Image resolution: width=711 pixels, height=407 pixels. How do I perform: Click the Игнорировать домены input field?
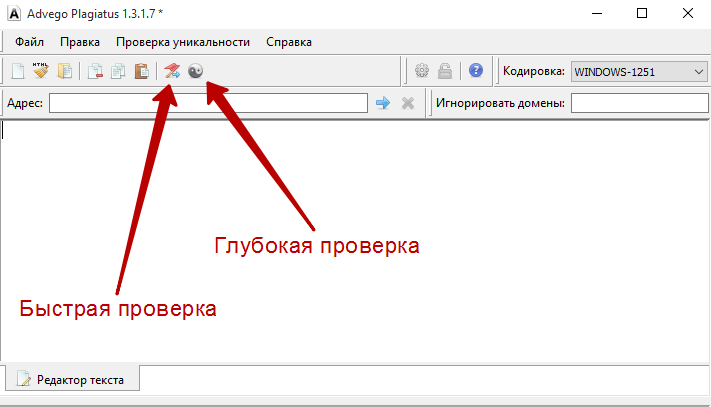pyautogui.click(x=640, y=103)
